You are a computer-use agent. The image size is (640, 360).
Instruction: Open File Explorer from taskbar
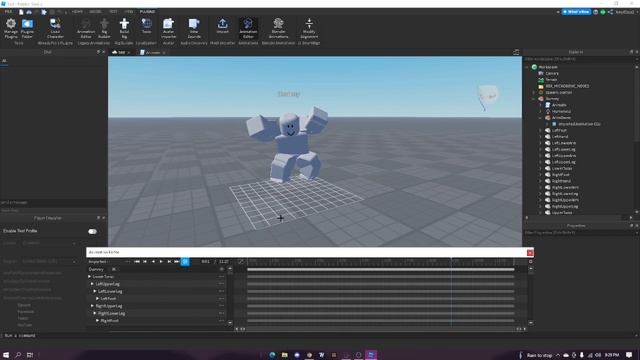[x=284, y=355]
